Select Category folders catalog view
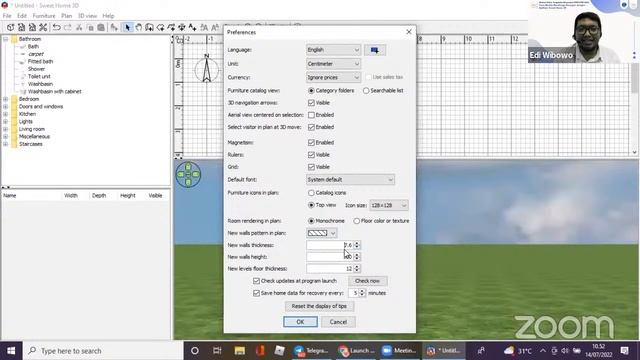 311,91
